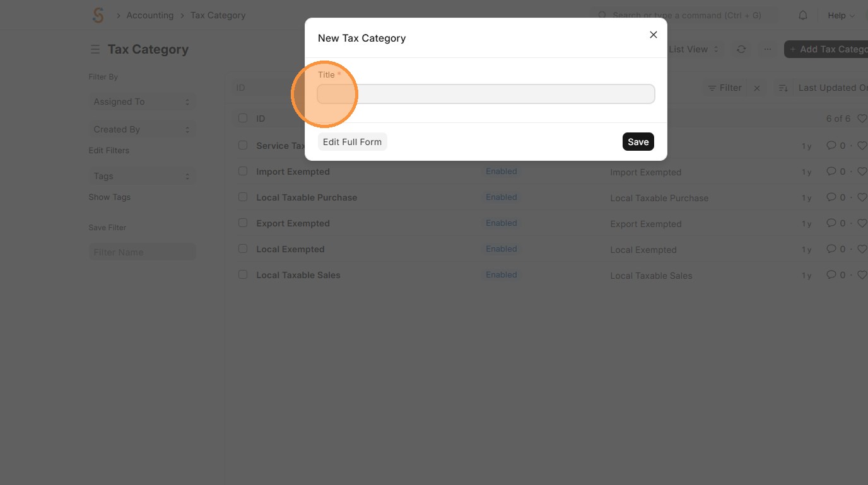Open the Created By dropdown

tap(142, 129)
